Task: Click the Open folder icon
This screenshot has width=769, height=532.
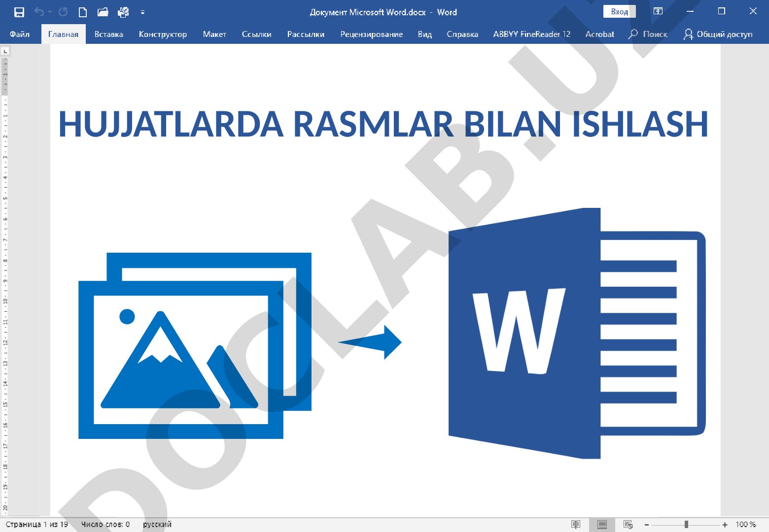Action: pyautogui.click(x=103, y=12)
